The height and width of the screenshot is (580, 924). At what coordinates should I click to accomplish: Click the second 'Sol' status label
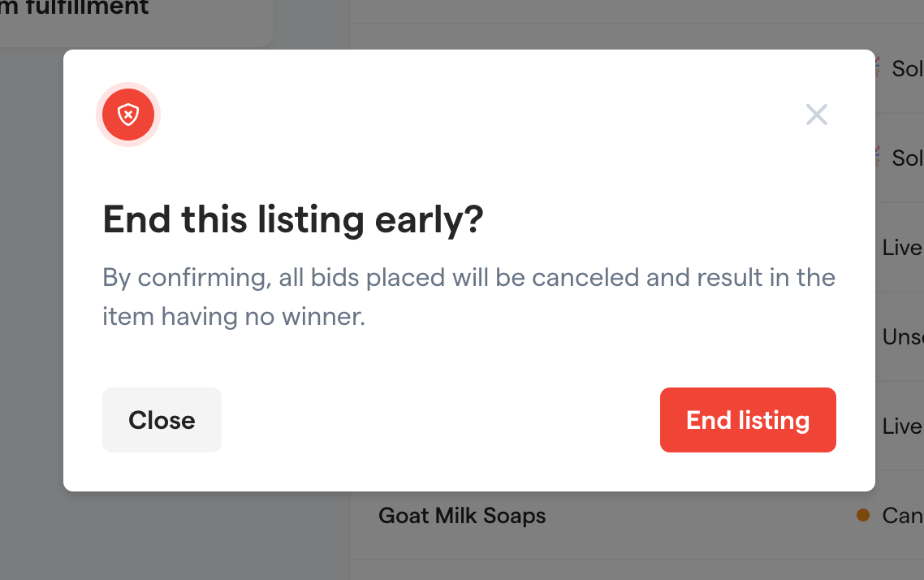(x=908, y=158)
